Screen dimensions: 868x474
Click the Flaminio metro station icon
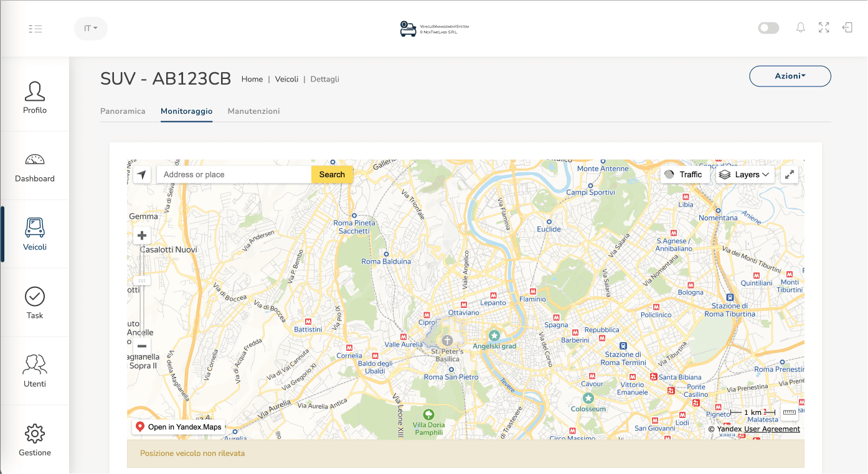click(532, 291)
